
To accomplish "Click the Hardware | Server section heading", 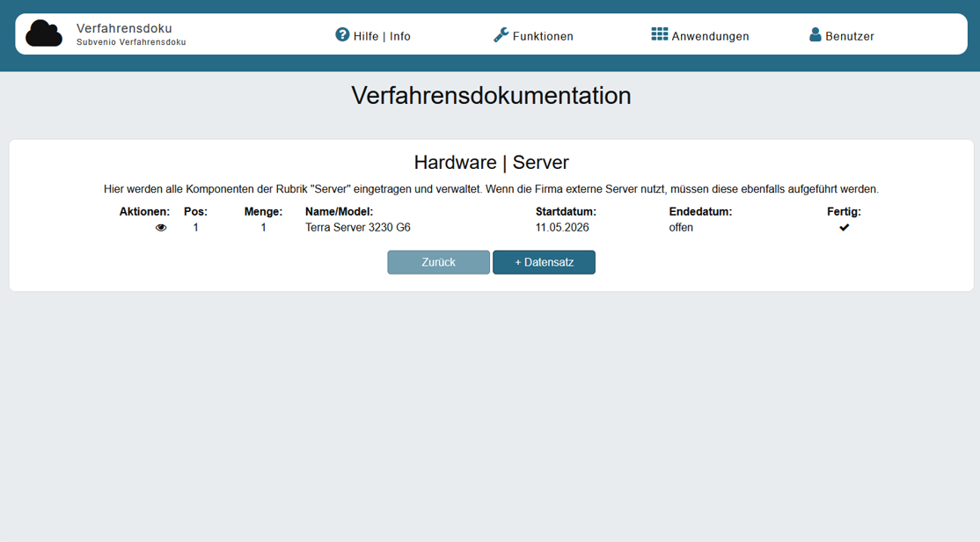I will (x=491, y=163).
